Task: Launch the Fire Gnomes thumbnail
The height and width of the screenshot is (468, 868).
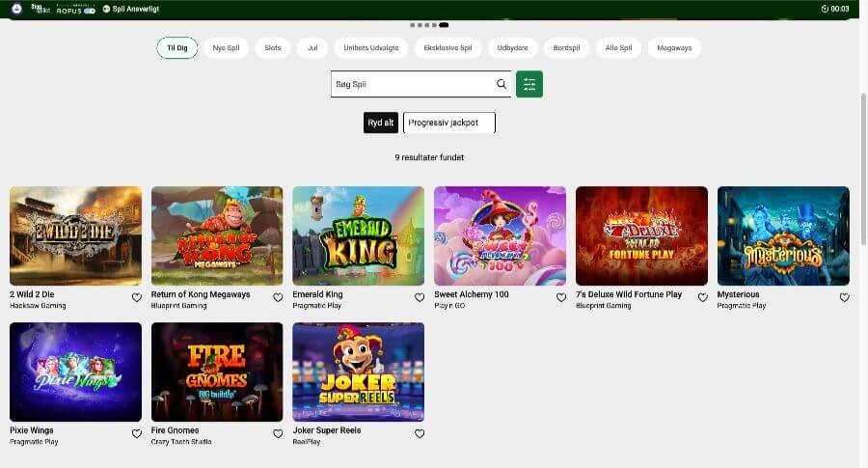Action: [x=217, y=372]
